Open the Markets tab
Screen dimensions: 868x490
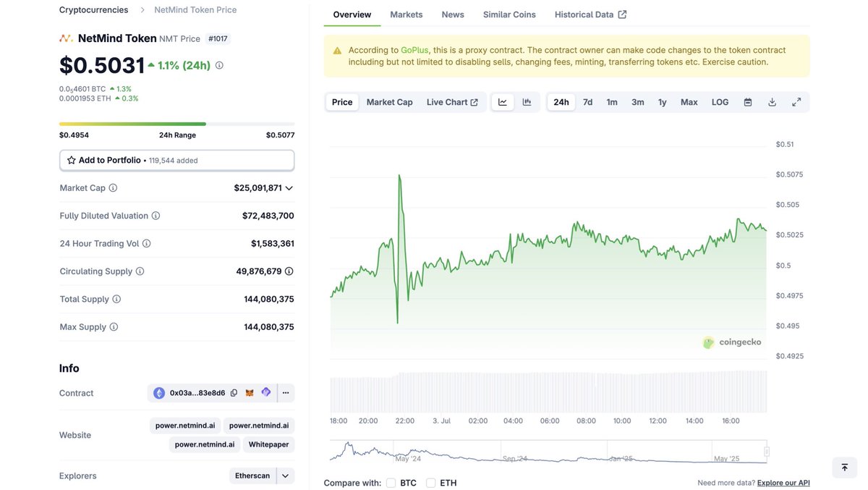[407, 14]
